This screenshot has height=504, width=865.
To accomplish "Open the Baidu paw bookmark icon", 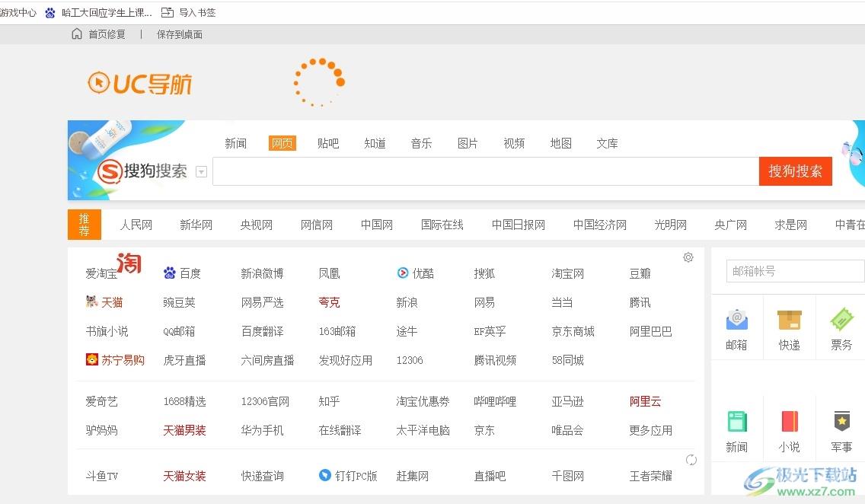I will coord(50,13).
